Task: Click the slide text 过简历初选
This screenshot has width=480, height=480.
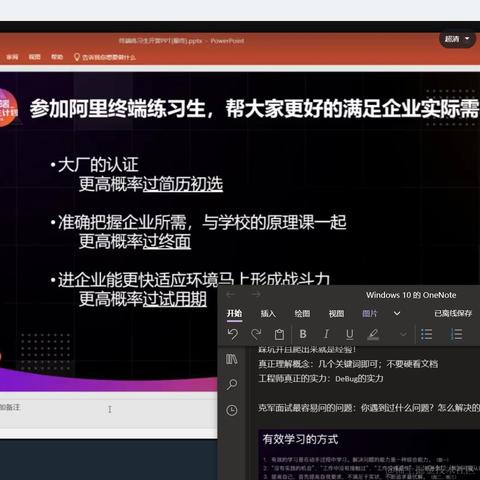Action: [x=183, y=184]
